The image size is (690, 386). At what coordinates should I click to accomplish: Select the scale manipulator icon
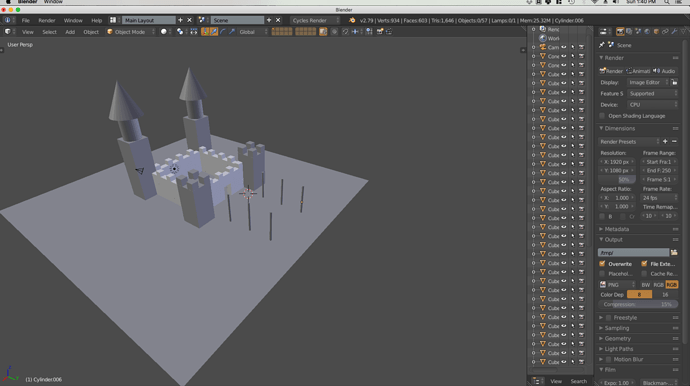pyautogui.click(x=231, y=32)
